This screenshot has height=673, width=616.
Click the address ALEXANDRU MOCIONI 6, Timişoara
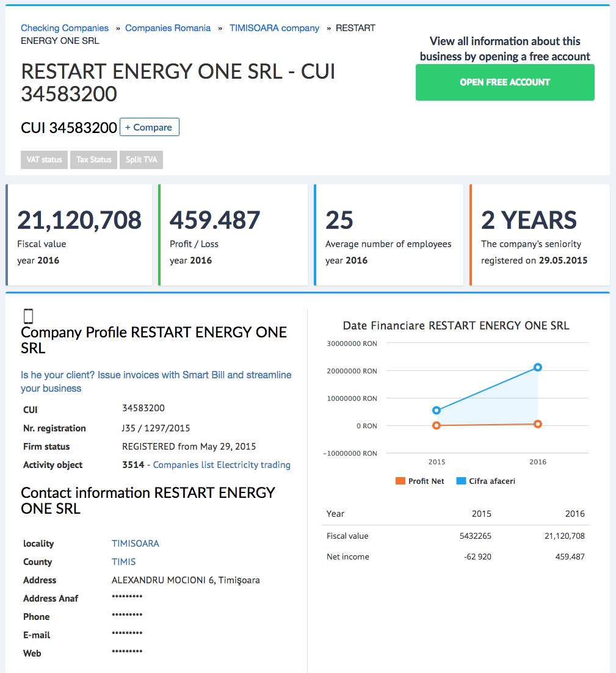tap(186, 580)
